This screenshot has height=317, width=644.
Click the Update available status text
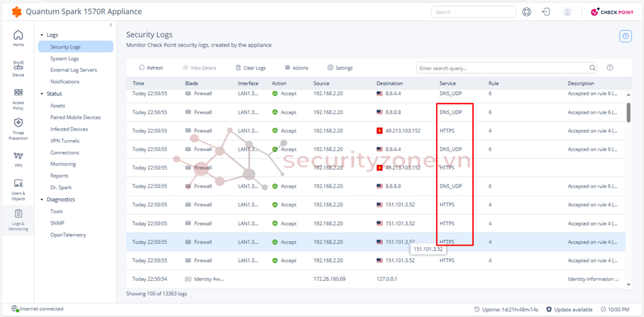pos(573,309)
